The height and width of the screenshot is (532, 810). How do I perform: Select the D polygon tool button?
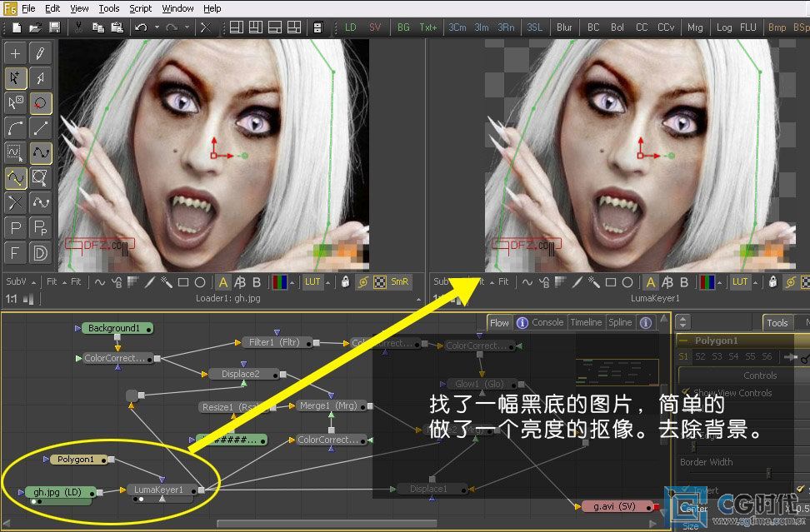40,253
